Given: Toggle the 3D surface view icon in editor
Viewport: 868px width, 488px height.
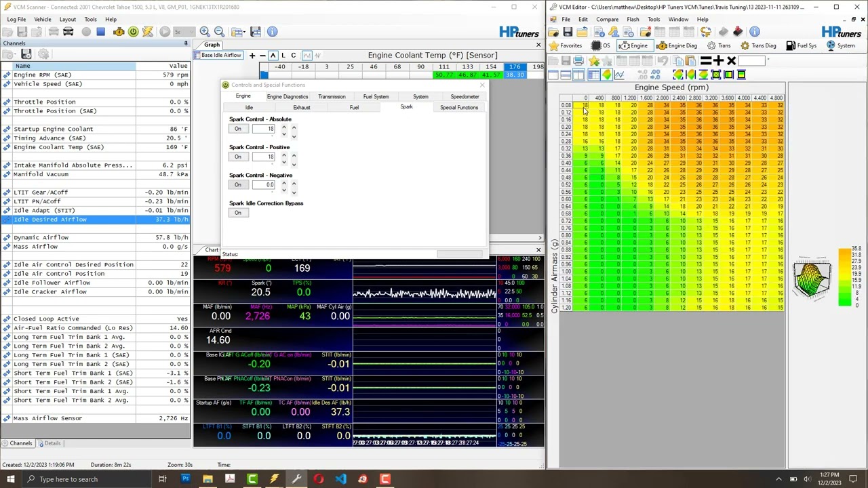Looking at the screenshot, I should pyautogui.click(x=607, y=75).
